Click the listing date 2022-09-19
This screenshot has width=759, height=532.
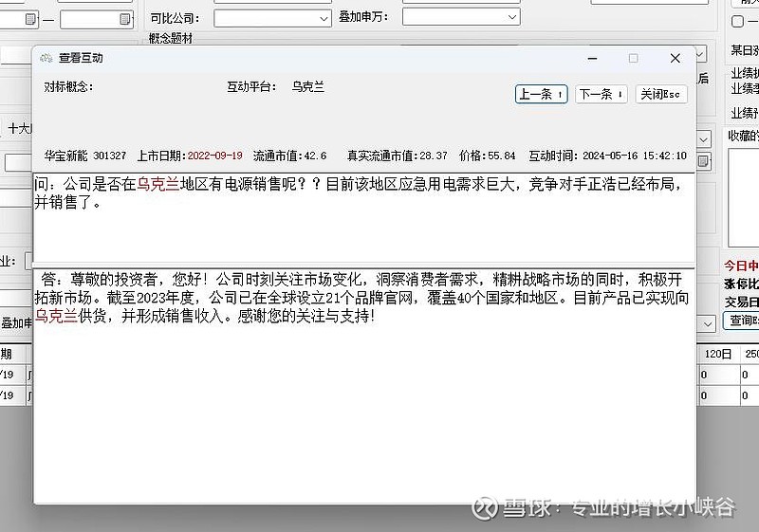click(x=215, y=156)
